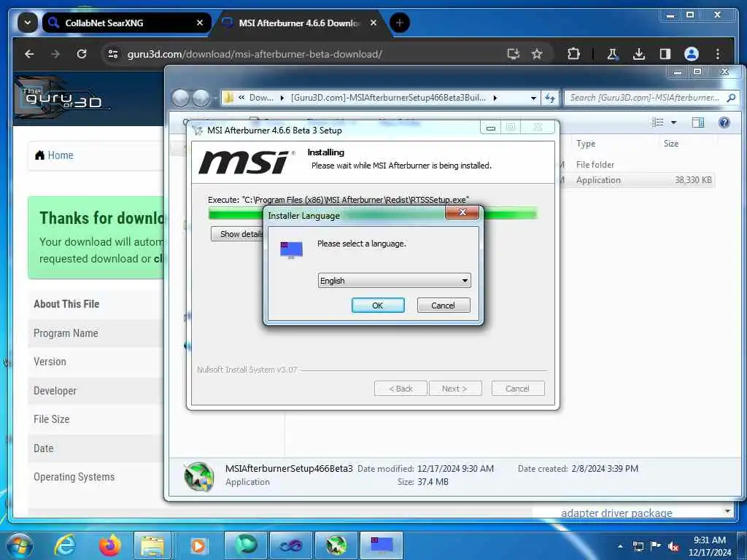Reload the guru3d page

82,54
